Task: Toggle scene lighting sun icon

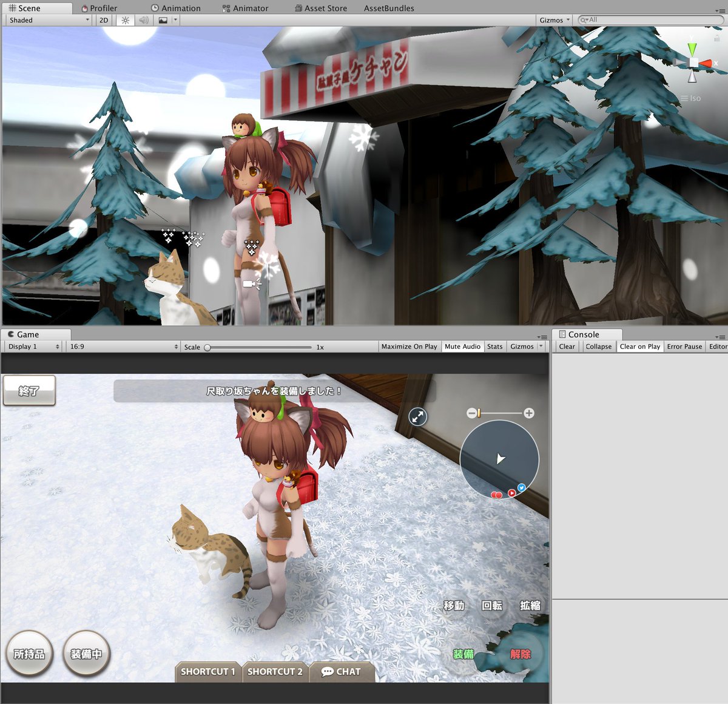Action: point(126,20)
